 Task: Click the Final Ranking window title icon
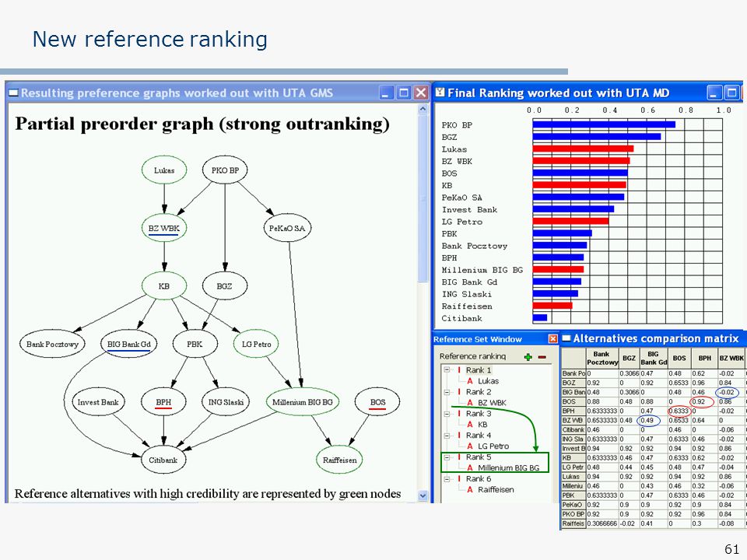pos(440,93)
